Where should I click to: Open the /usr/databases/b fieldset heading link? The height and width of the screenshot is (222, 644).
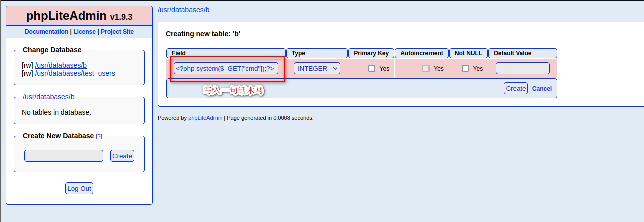(49, 97)
